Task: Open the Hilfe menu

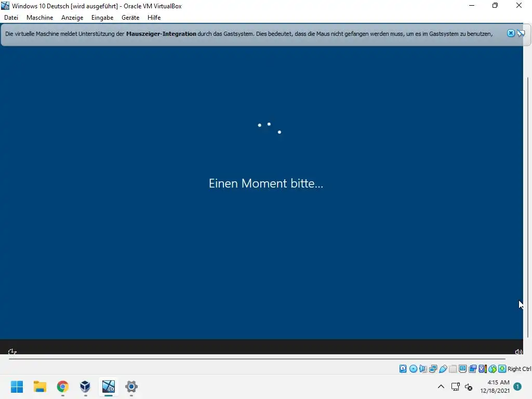Action: 154,18
